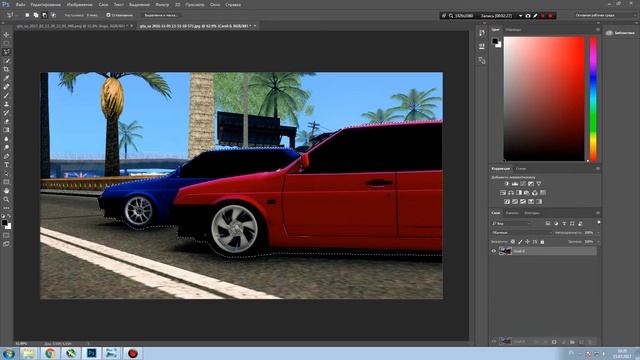Select the Blur tool

(x=7, y=139)
